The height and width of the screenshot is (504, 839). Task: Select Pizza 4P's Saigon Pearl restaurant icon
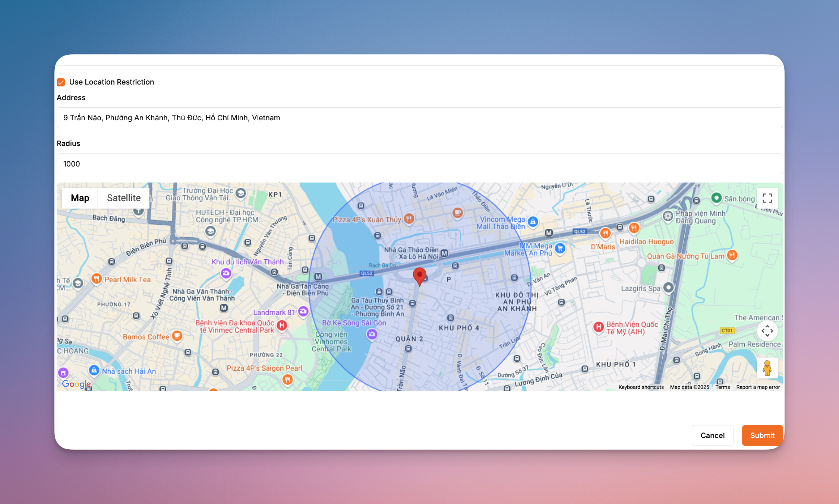pos(287,380)
